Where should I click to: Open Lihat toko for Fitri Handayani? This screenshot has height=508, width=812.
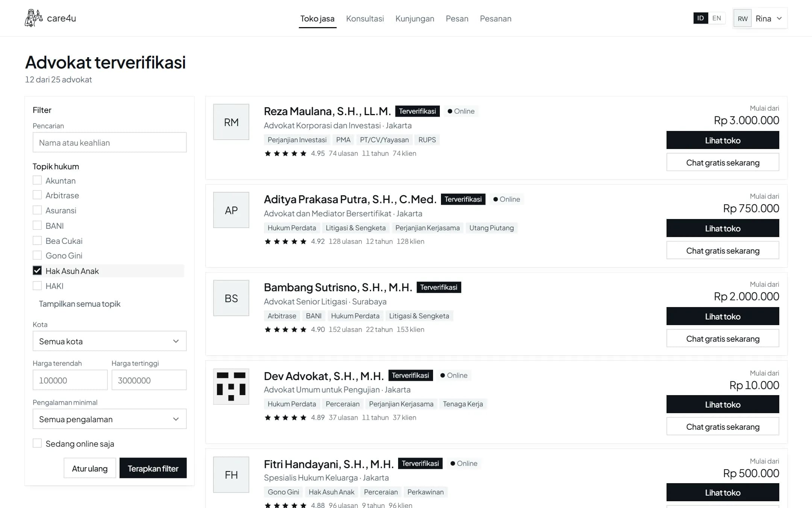tap(723, 493)
